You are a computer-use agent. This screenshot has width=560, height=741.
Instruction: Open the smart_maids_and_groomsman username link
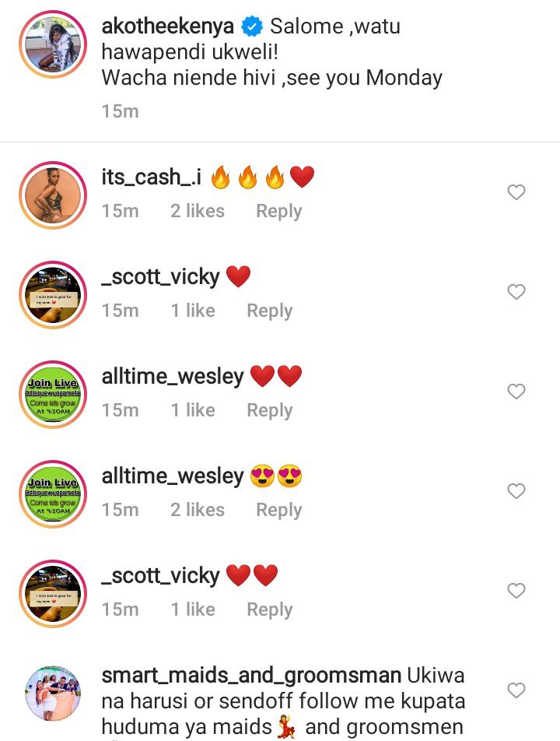(x=251, y=676)
